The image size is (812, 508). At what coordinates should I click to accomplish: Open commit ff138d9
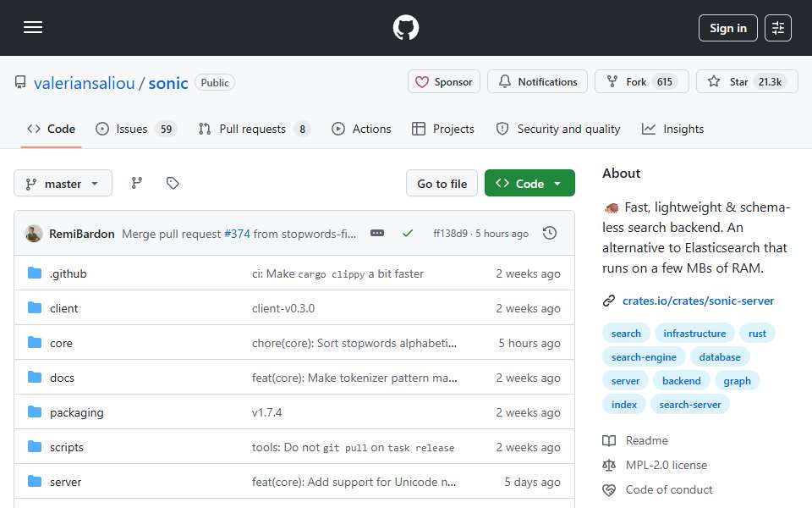[450, 234]
